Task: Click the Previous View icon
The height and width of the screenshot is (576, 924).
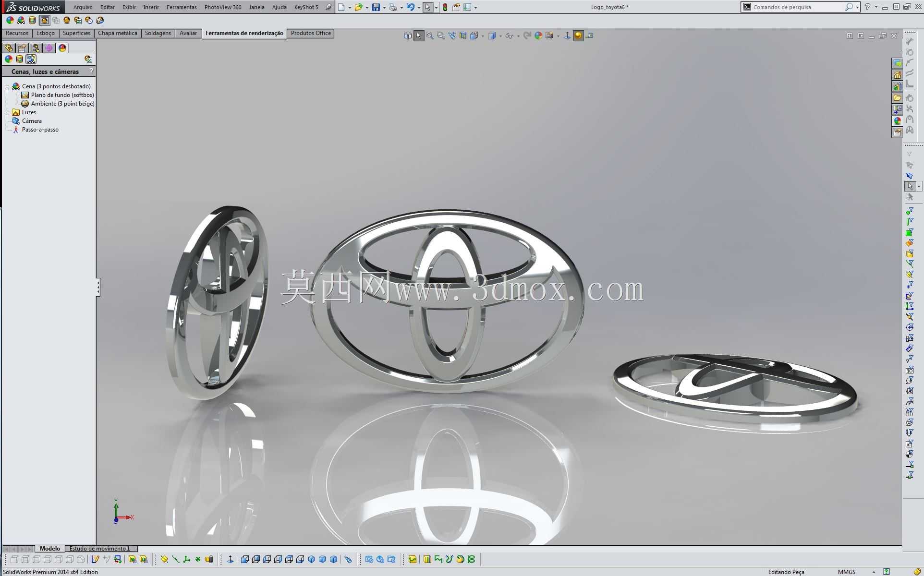Action: point(452,36)
